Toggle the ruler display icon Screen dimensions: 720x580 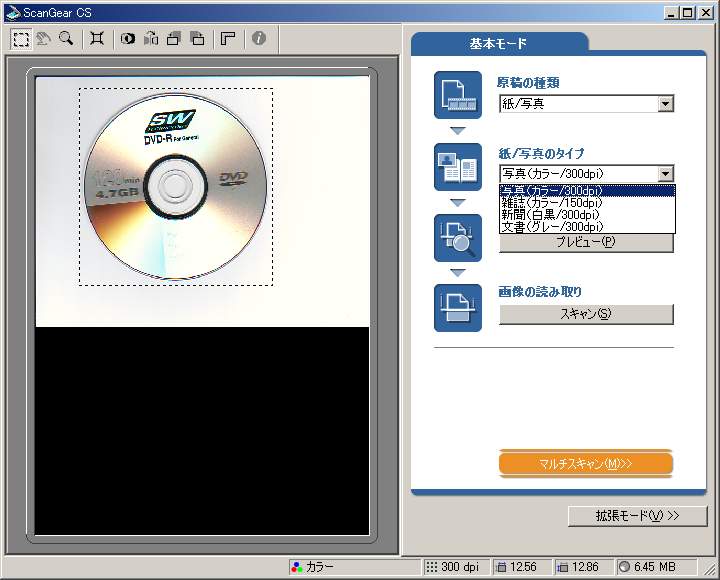click(x=228, y=39)
